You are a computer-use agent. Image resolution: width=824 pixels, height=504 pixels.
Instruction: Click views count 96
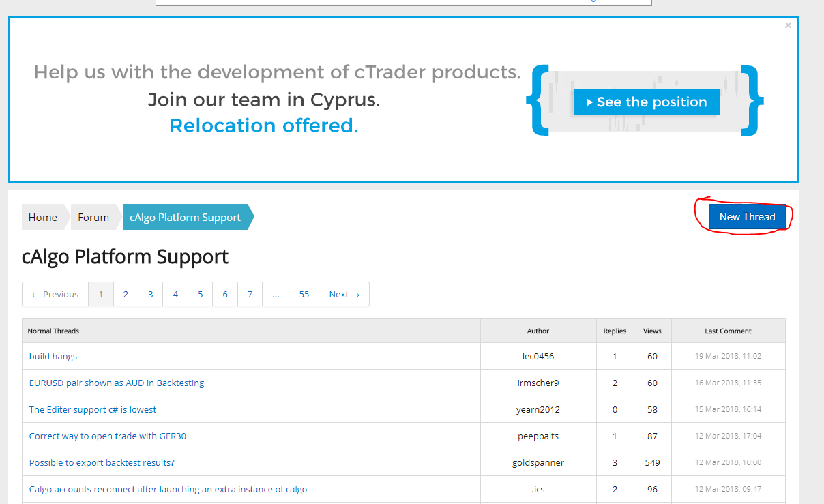coord(652,489)
